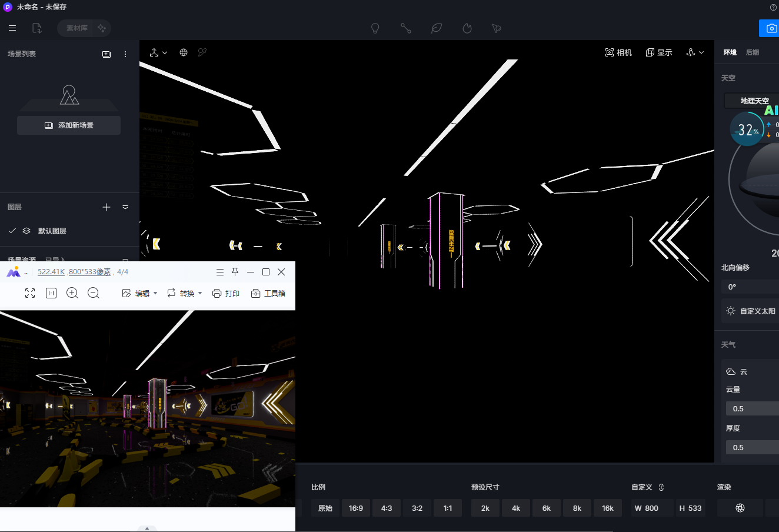Toggle the default layer check mark
The image size is (779, 532).
pos(12,231)
